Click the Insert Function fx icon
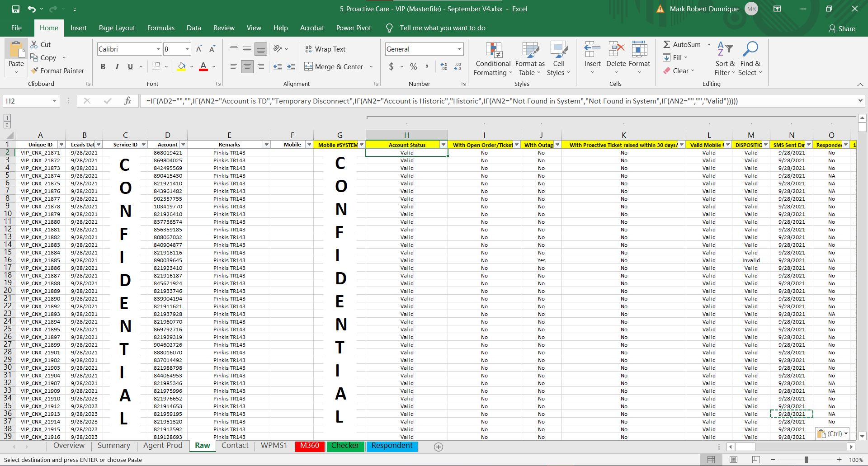868x466 pixels. 128,101
